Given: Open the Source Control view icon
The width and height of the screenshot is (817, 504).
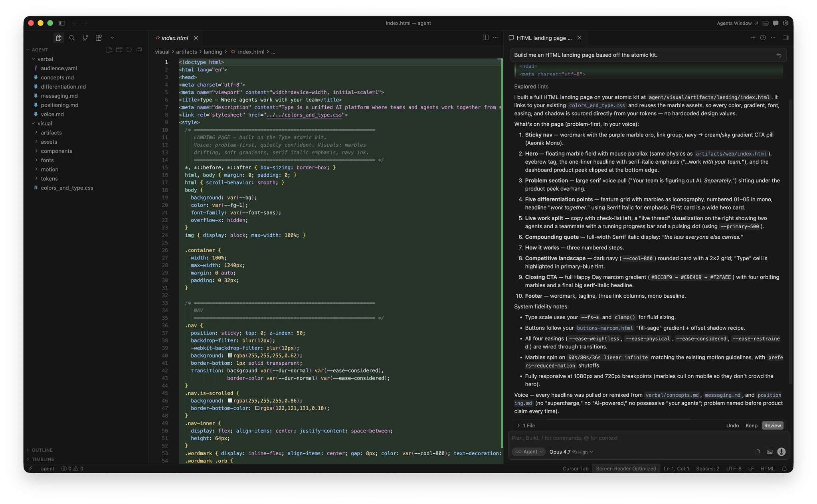Looking at the screenshot, I should point(85,38).
